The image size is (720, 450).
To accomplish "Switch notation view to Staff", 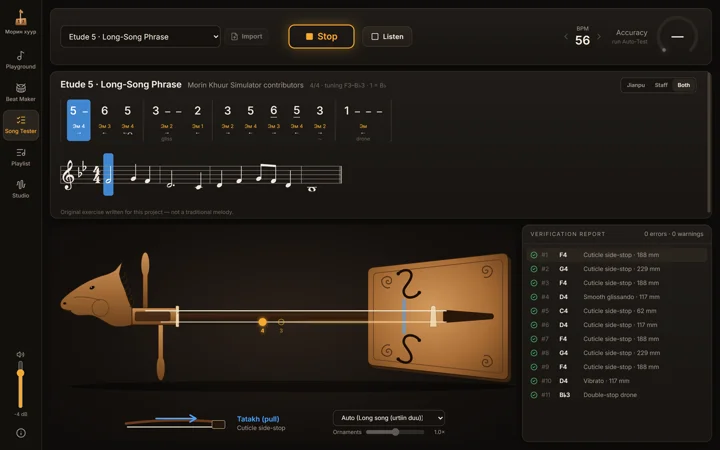I will click(661, 85).
